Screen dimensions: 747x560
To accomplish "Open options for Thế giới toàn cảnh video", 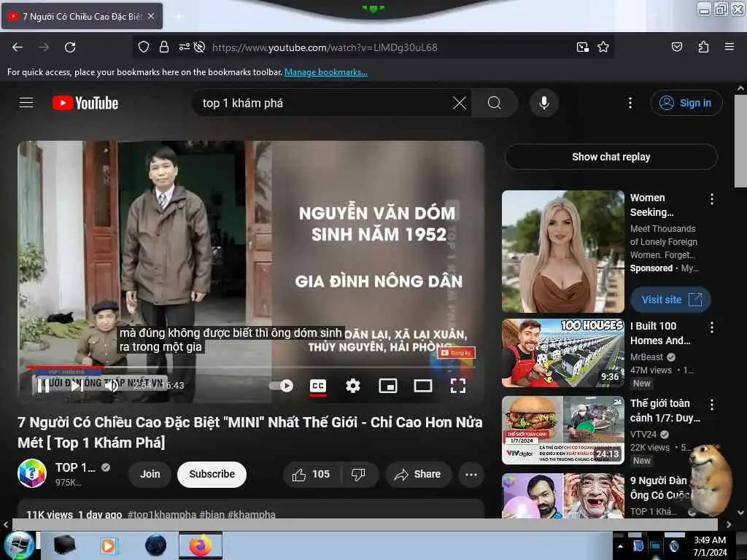I will [x=712, y=405].
